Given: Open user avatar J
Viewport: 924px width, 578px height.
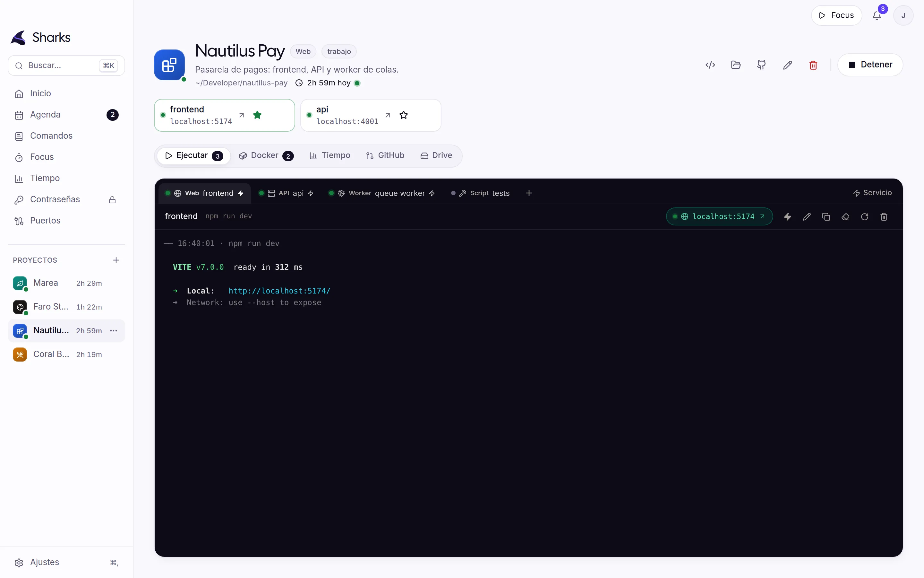Looking at the screenshot, I should (x=903, y=16).
